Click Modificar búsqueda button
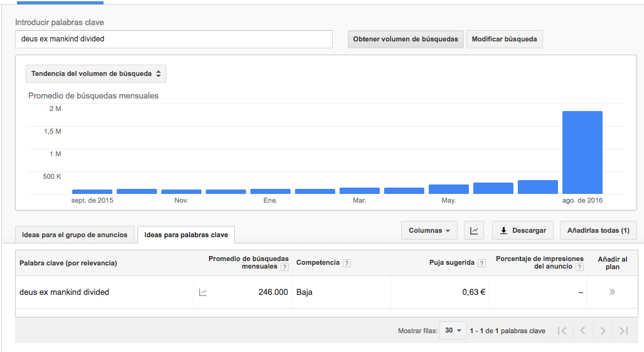The image size is (644, 352). click(x=505, y=39)
